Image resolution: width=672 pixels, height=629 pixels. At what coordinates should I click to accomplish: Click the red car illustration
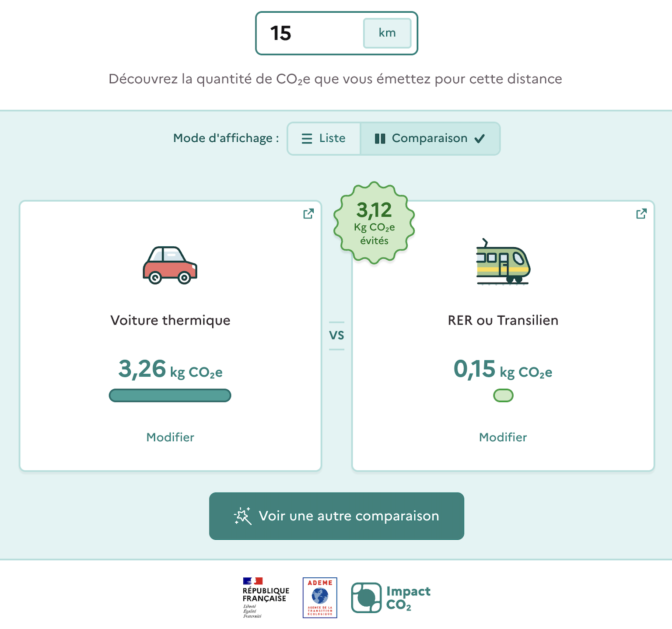[x=170, y=265]
